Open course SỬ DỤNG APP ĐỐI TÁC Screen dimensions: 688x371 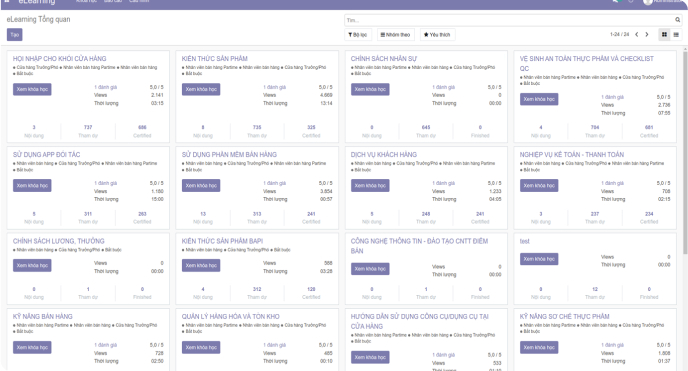coord(47,155)
